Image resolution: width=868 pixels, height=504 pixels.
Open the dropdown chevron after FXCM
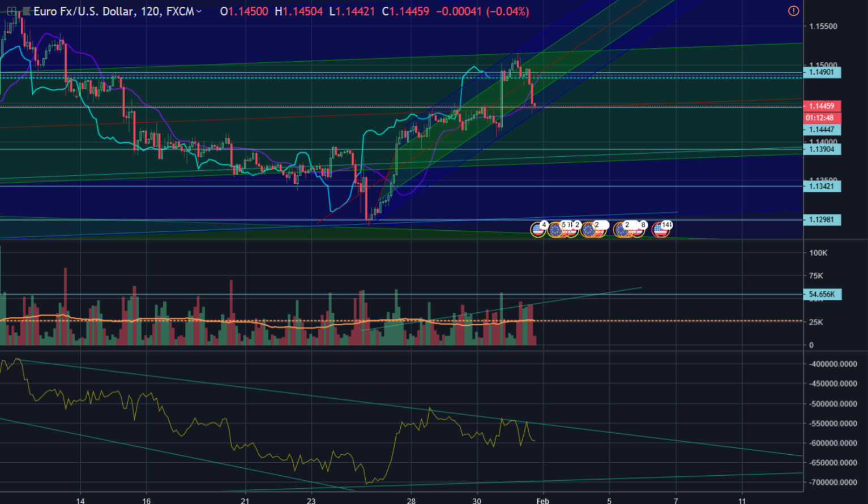(199, 11)
